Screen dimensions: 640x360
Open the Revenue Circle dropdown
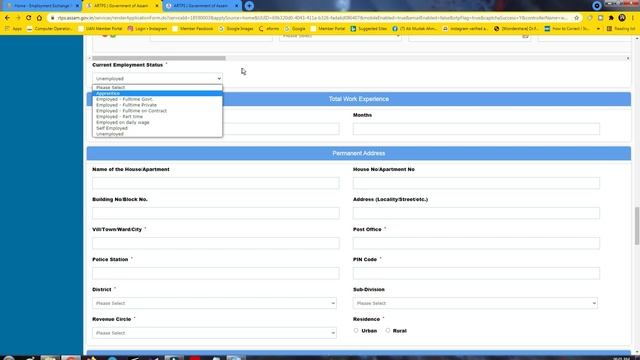coord(214,333)
